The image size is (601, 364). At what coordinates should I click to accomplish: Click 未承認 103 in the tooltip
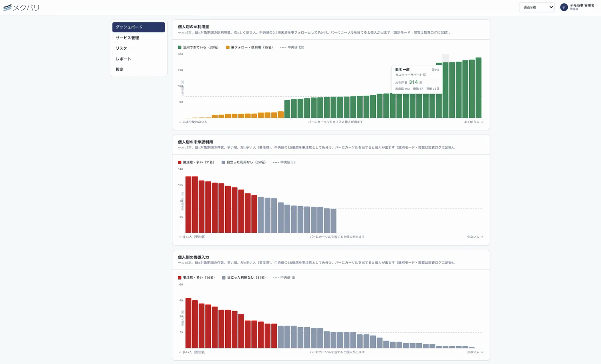[403, 89]
